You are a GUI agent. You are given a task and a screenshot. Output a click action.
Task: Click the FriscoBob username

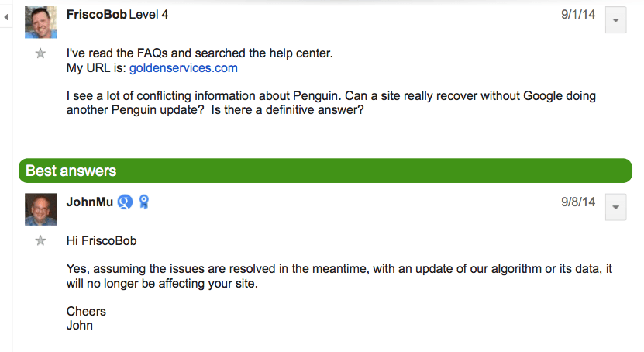(96, 15)
